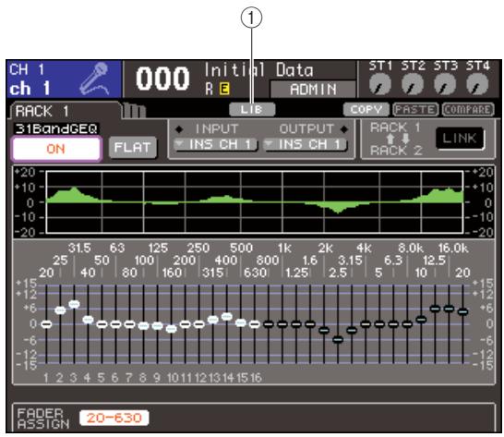Open the LIB library popup
The width and height of the screenshot is (504, 437).
(252, 109)
